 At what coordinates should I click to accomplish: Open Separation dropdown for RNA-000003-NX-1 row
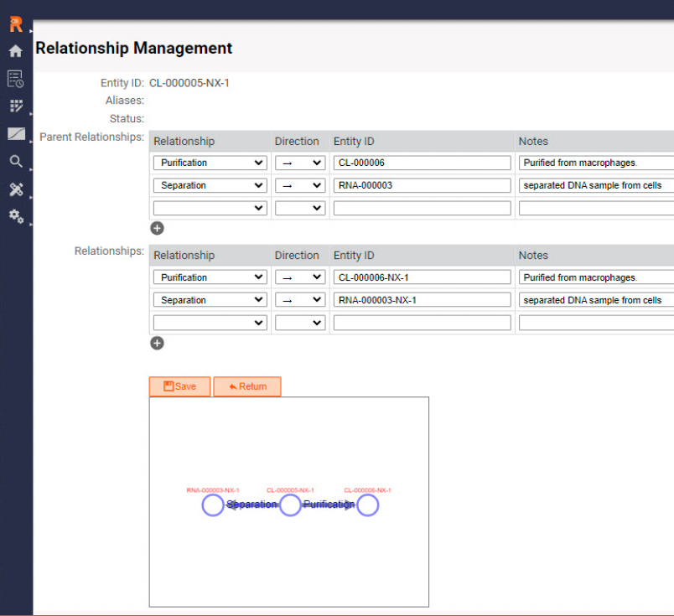pos(210,300)
